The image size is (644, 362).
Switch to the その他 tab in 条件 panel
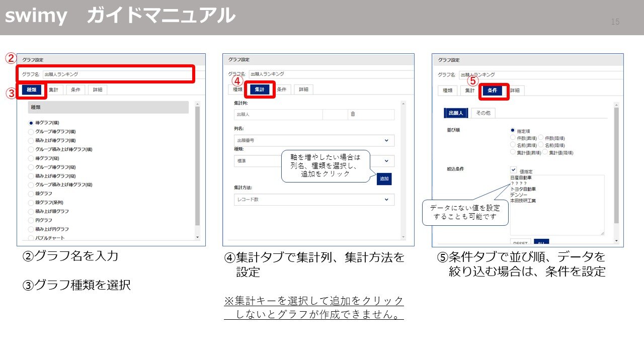tap(484, 113)
